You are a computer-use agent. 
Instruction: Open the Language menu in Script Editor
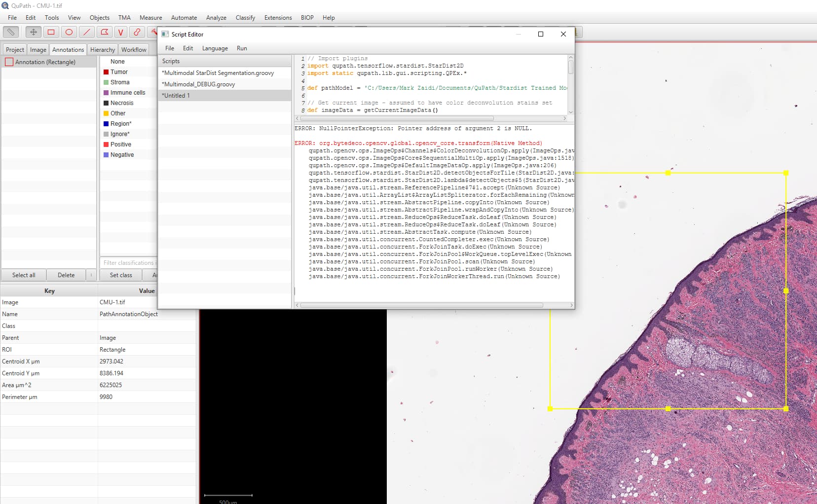click(x=215, y=48)
